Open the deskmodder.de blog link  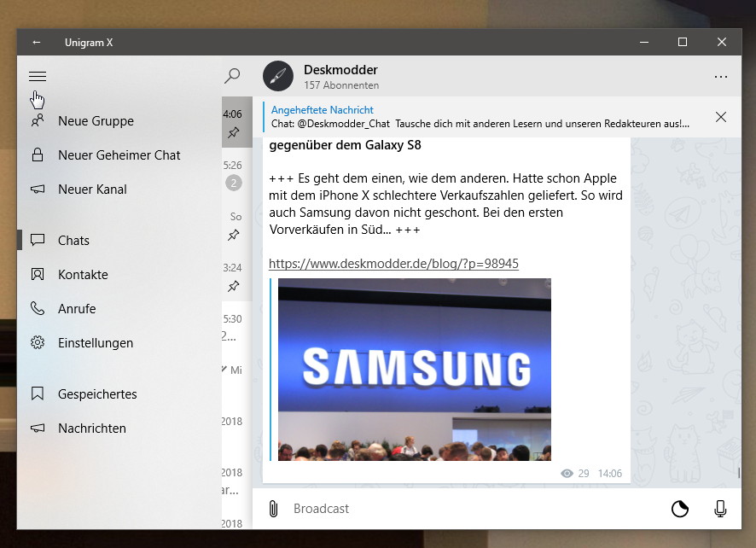point(393,264)
